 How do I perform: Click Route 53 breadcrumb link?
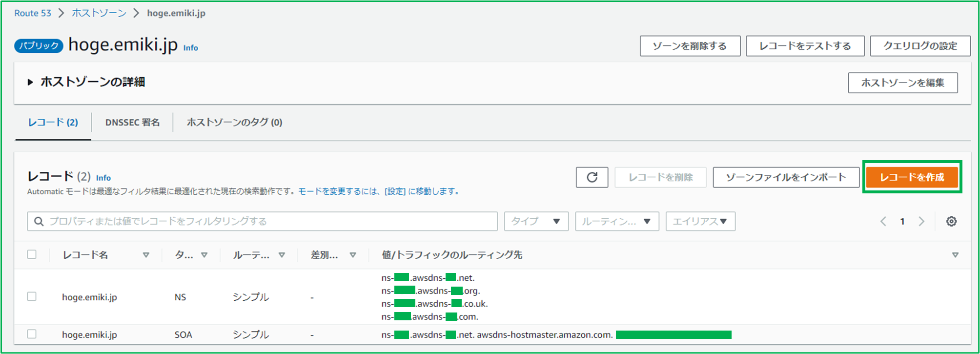(33, 13)
